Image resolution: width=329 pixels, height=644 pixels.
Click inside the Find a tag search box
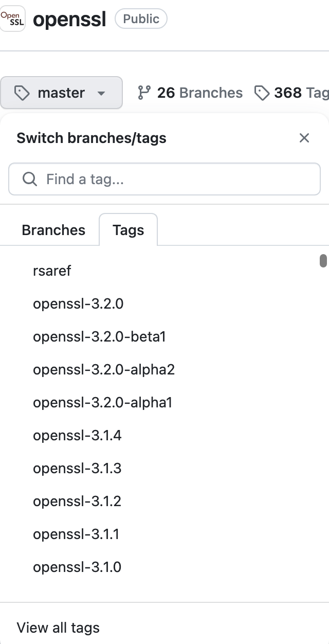click(164, 179)
